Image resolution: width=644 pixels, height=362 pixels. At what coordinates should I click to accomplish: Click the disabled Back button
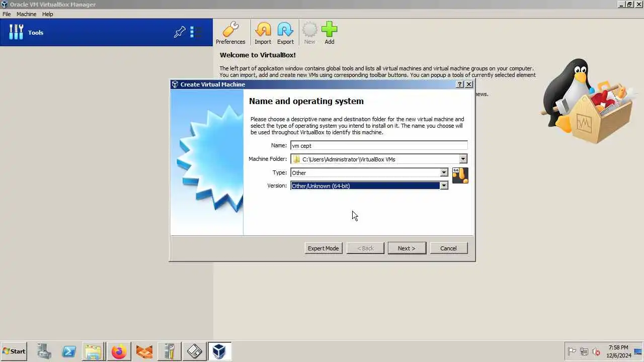pyautogui.click(x=365, y=248)
